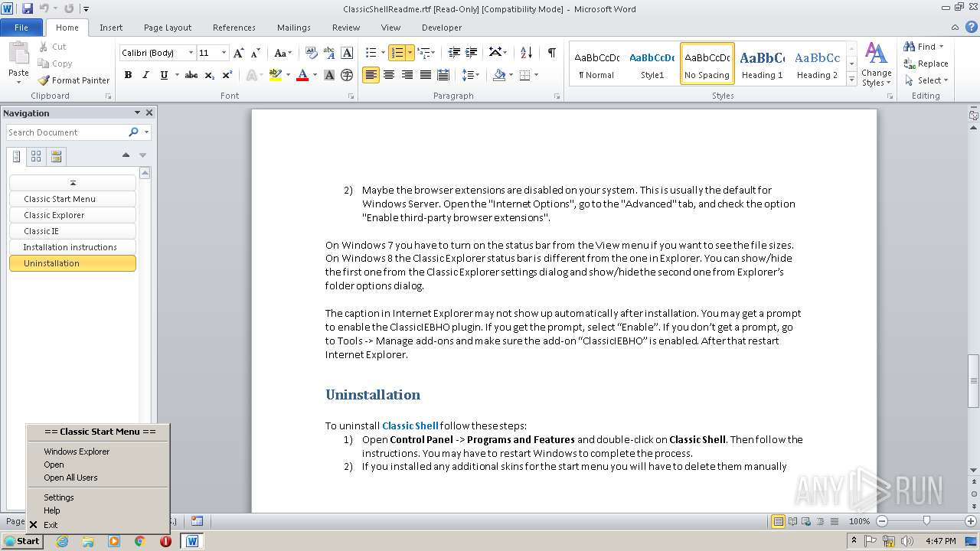Open the References tab
The image size is (980, 551).
[234, 28]
